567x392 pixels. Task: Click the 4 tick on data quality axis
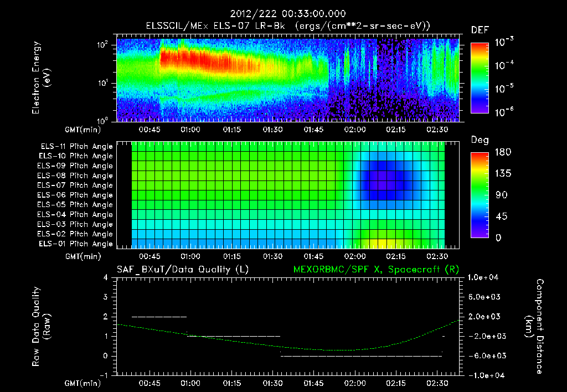click(105, 277)
